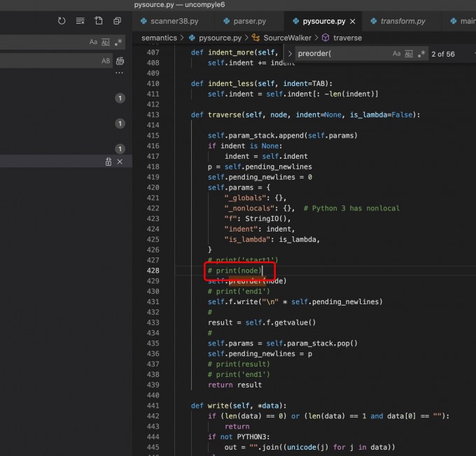Click line number 428
Screen dimensions: 476x456
tap(153, 271)
